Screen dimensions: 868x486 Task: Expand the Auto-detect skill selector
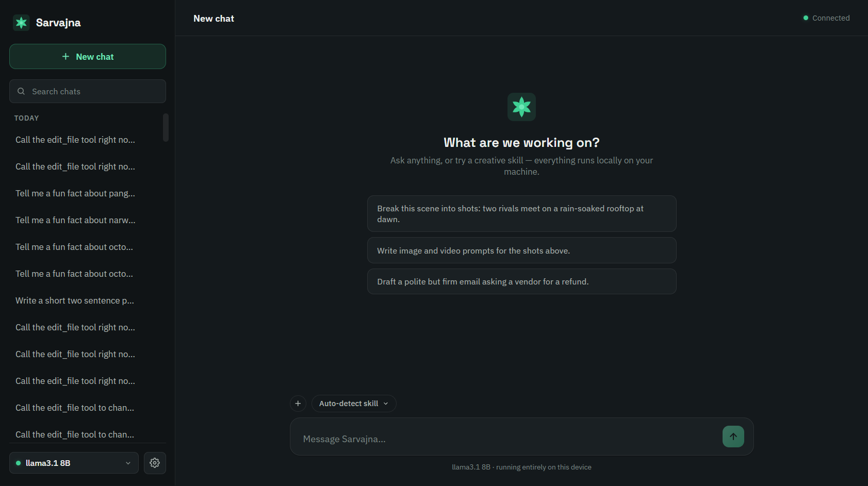(x=354, y=404)
